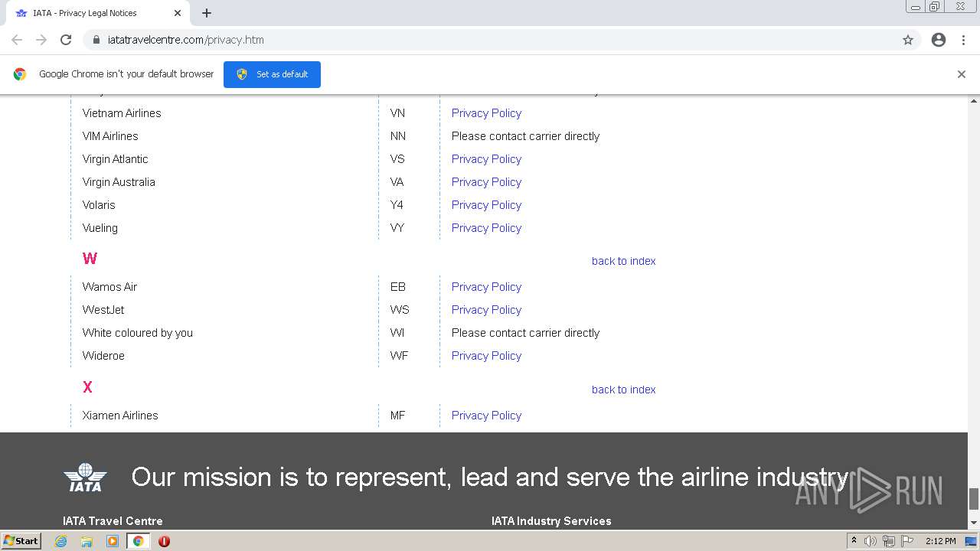Click the red Opera-style taskbar icon
Image resolution: width=980 pixels, height=551 pixels.
click(x=164, y=541)
